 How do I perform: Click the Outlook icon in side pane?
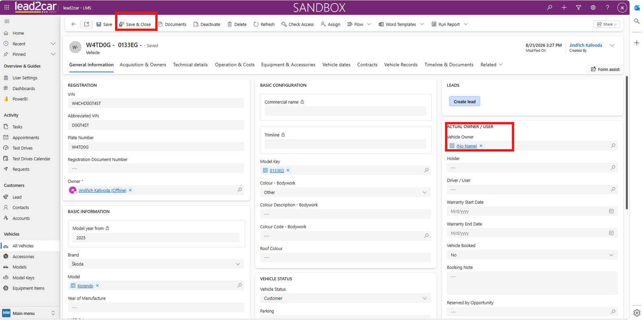[637, 8]
